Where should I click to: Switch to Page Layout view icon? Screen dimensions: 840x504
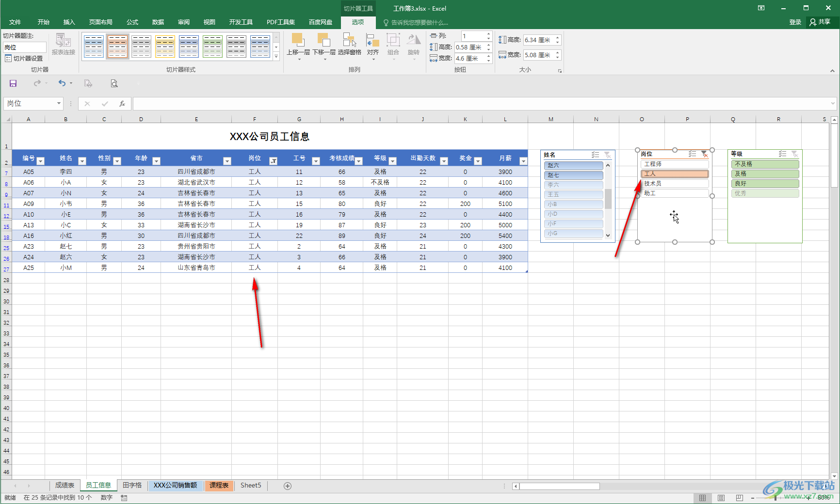click(x=721, y=498)
